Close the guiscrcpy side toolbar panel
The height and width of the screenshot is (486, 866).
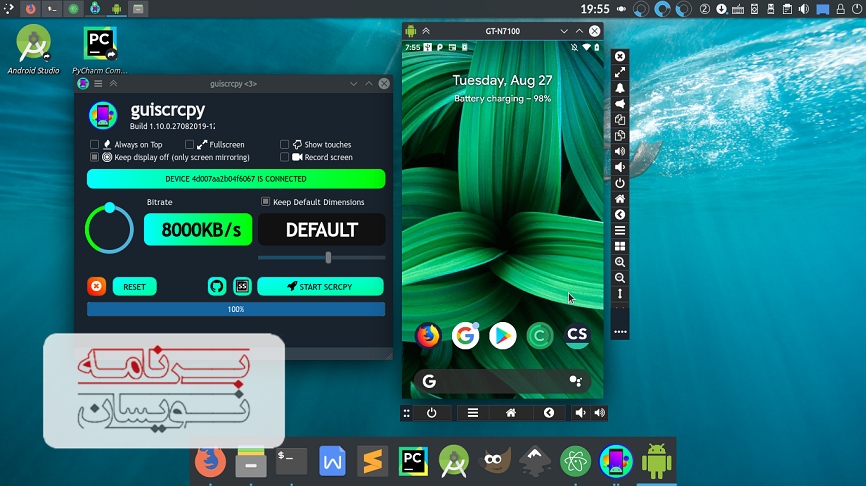click(620, 56)
